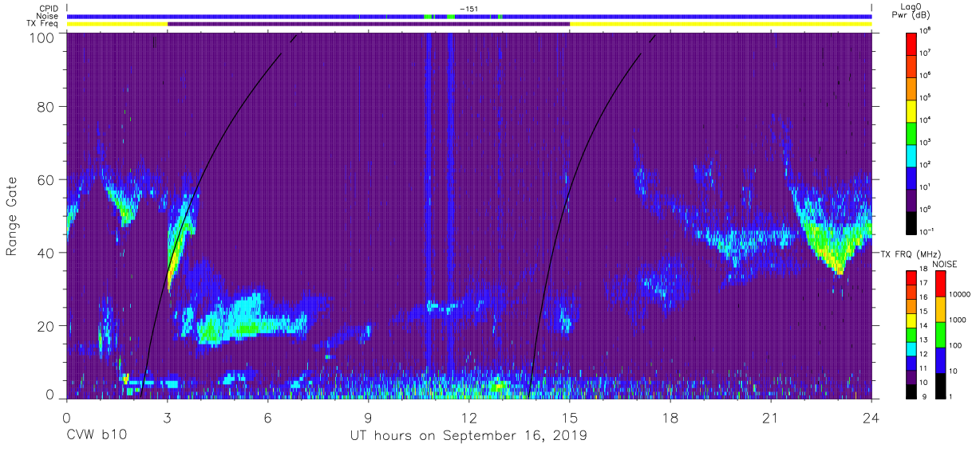Viewport: 980px width, 452px height.
Task: Click the 80 tick label on Range Gate axis
Action: [x=45, y=106]
